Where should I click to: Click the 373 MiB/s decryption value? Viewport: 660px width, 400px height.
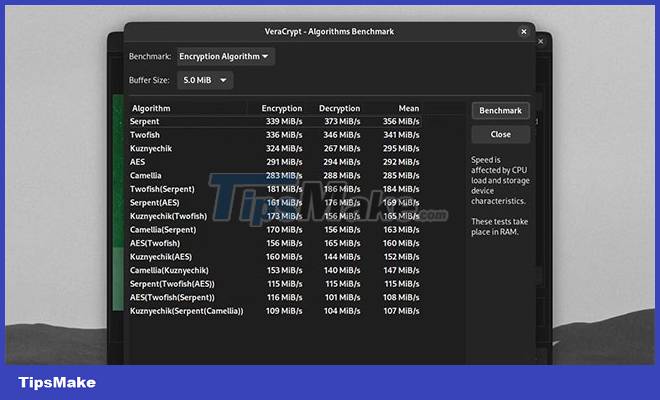pos(342,121)
